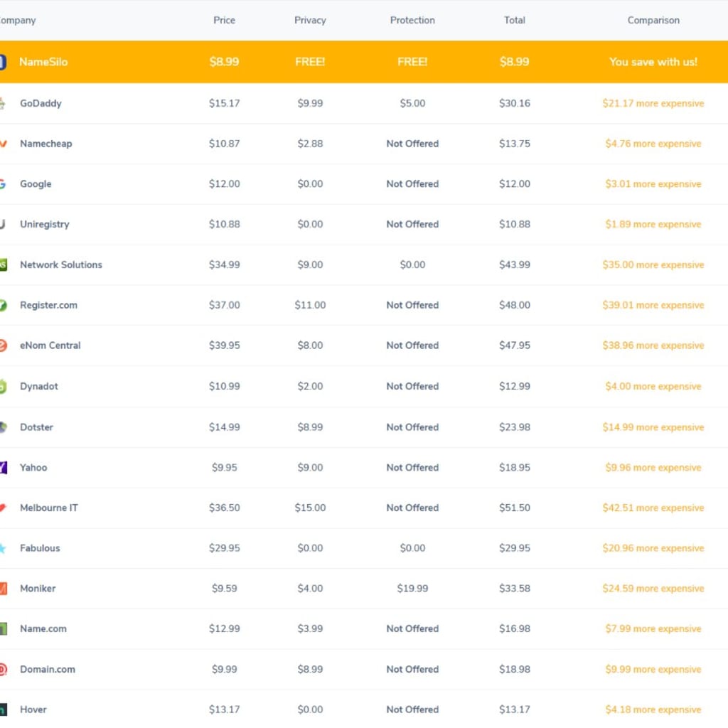Click the Protection column header
The width and height of the screenshot is (728, 728).
pyautogui.click(x=412, y=21)
